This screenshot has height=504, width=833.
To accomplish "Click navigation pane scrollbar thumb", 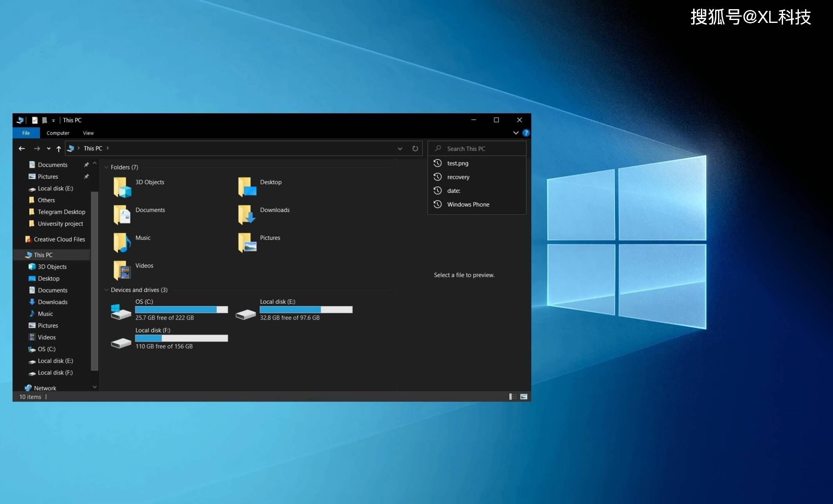I will pos(95,281).
